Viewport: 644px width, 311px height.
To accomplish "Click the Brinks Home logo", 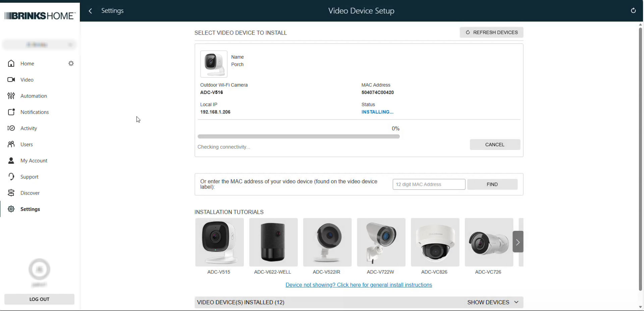I will pos(40,16).
